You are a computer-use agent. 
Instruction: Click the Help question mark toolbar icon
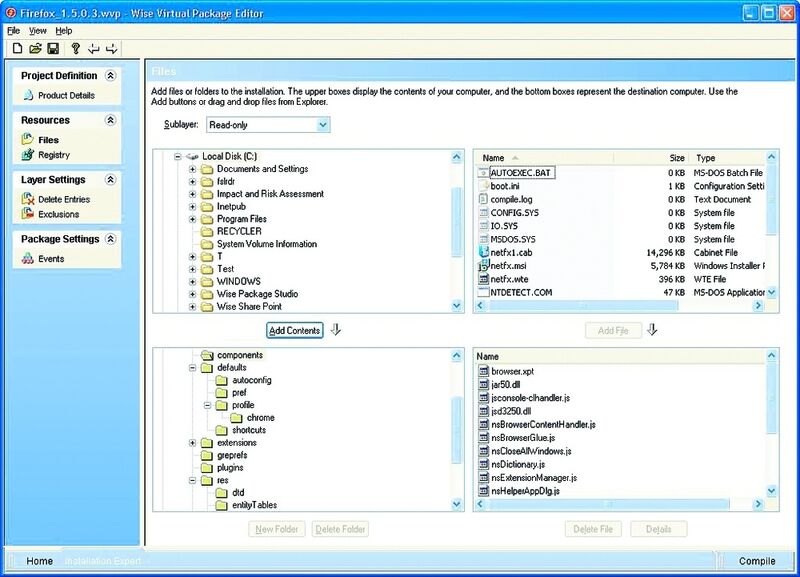(75, 48)
